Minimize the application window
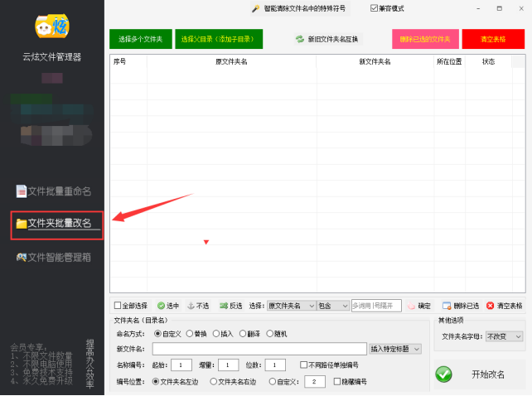The height and width of the screenshot is (396, 532). click(478, 8)
